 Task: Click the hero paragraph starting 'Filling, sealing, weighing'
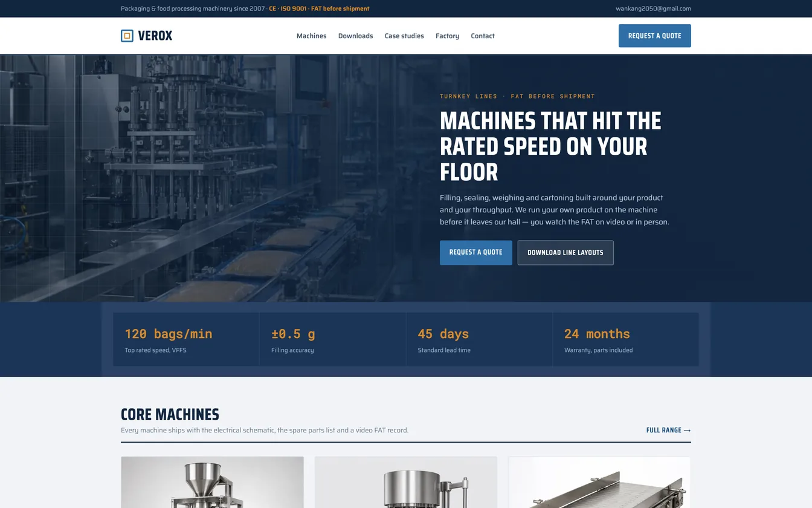click(x=555, y=210)
